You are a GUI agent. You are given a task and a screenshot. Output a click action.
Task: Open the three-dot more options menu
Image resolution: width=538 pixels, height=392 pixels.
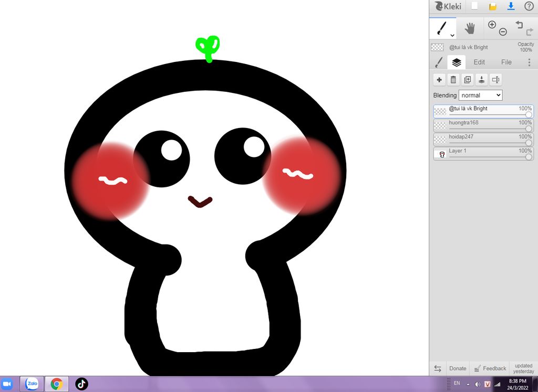[529, 62]
